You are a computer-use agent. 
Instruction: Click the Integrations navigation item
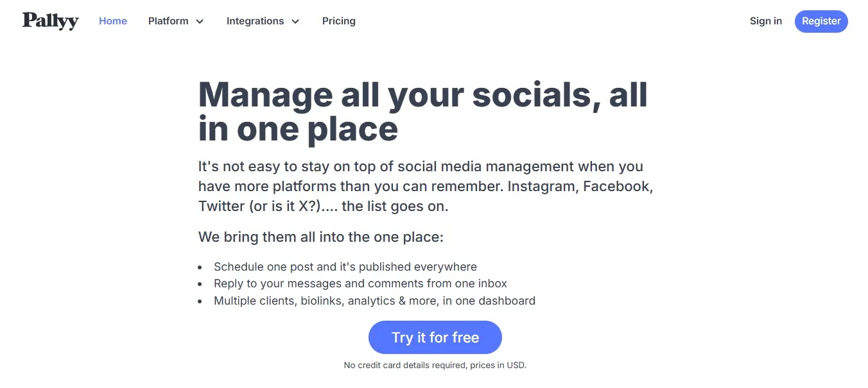tap(255, 21)
